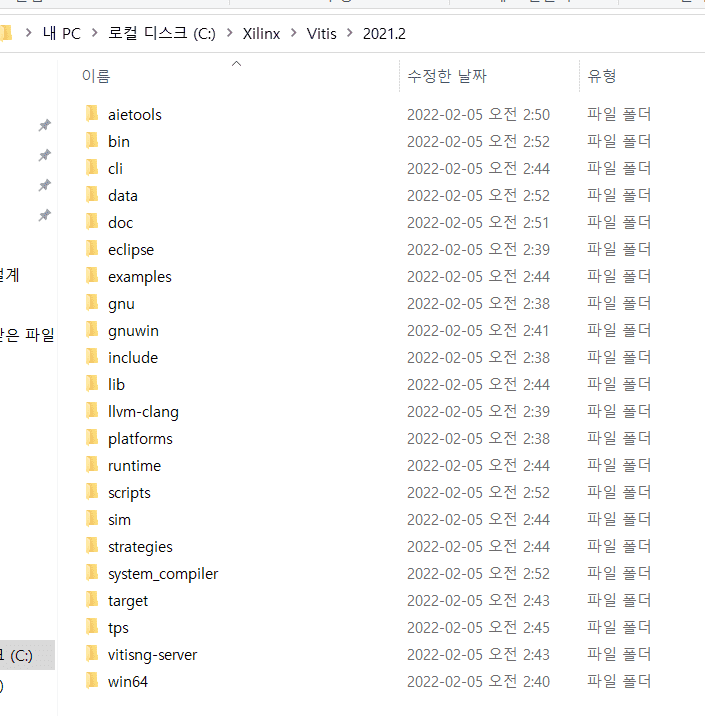Viewport: 705px width, 716px height.
Task: Click the bin folder icon
Action: 92,141
